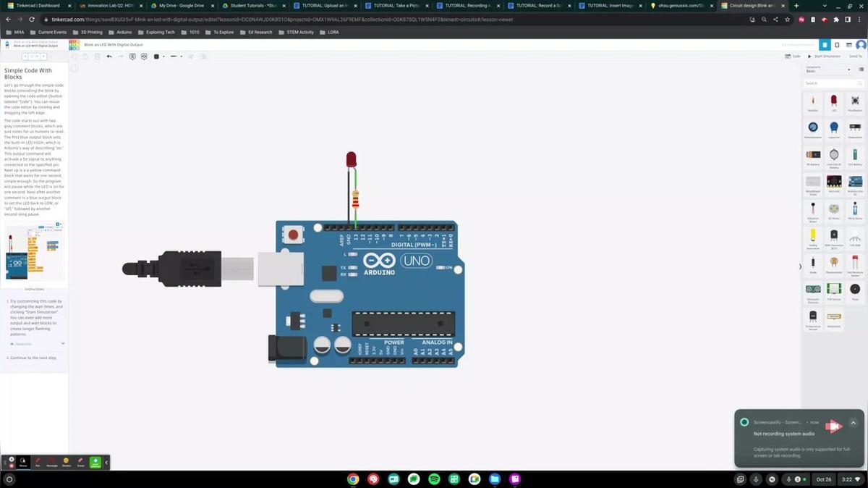Image resolution: width=868 pixels, height=488 pixels.
Task: Add the Vibration Motor component
Action: coord(813,211)
